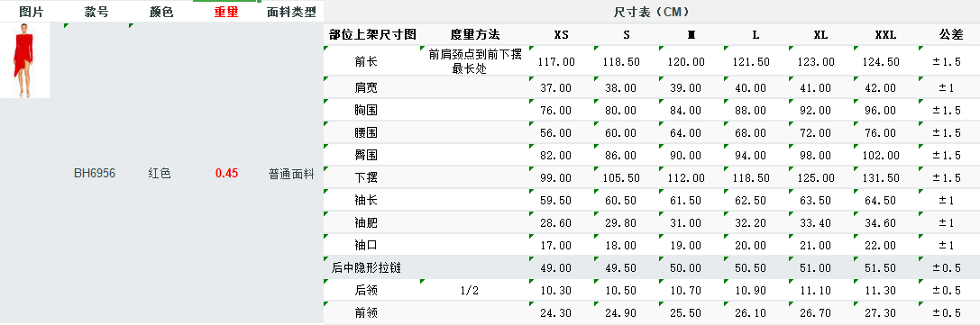The width and height of the screenshot is (980, 325).
Task: Select style number BH6956
Action: 95,174
